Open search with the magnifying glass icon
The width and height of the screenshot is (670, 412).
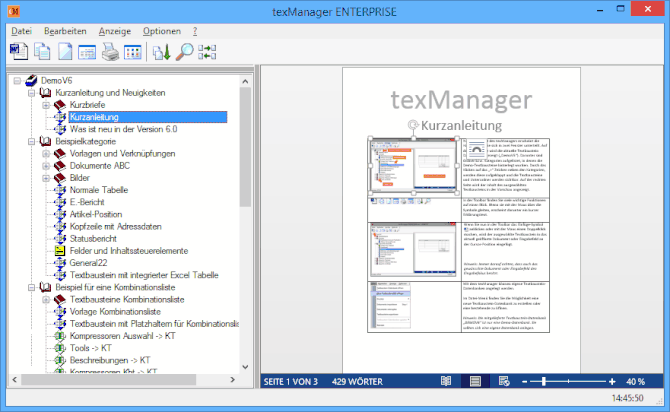click(185, 52)
